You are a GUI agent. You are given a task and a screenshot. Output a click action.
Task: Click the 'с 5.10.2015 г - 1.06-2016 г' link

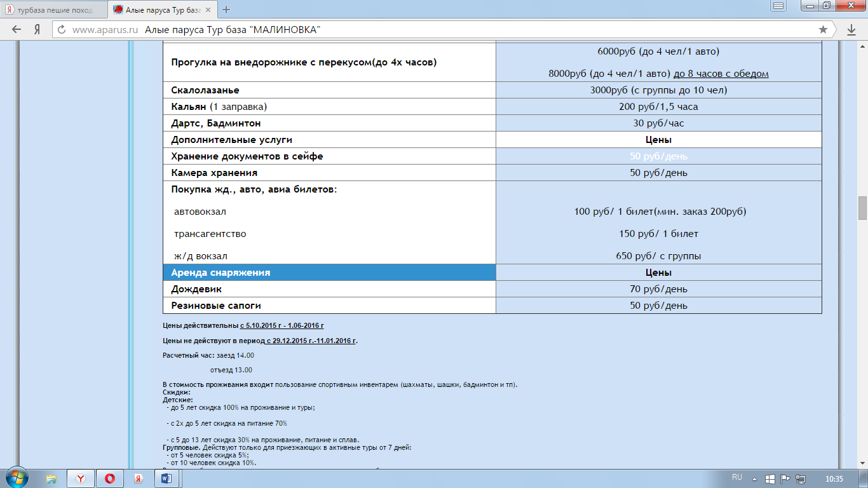[x=282, y=325]
